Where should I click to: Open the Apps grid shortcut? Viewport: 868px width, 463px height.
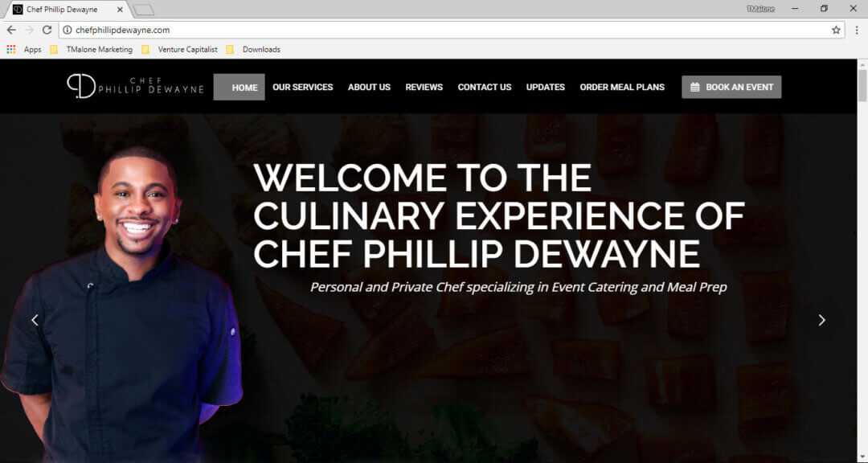point(24,49)
